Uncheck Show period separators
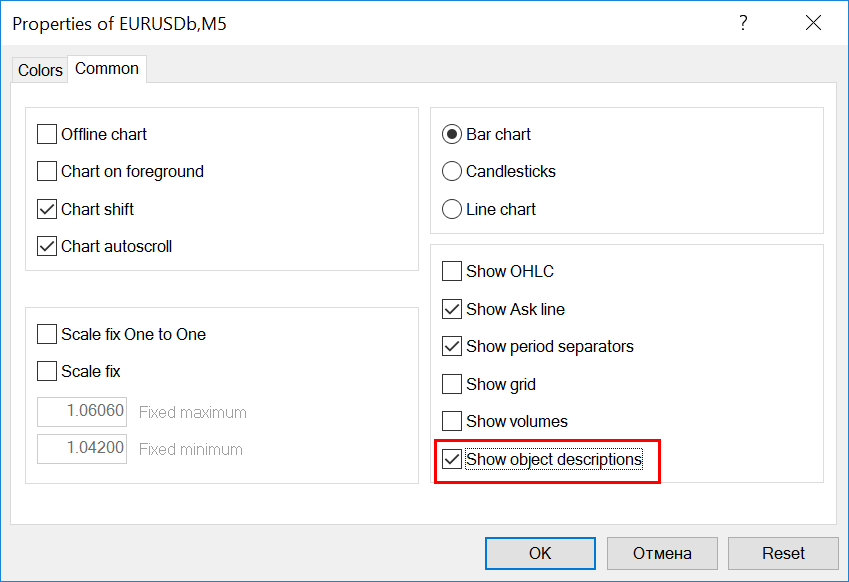 [x=452, y=346]
